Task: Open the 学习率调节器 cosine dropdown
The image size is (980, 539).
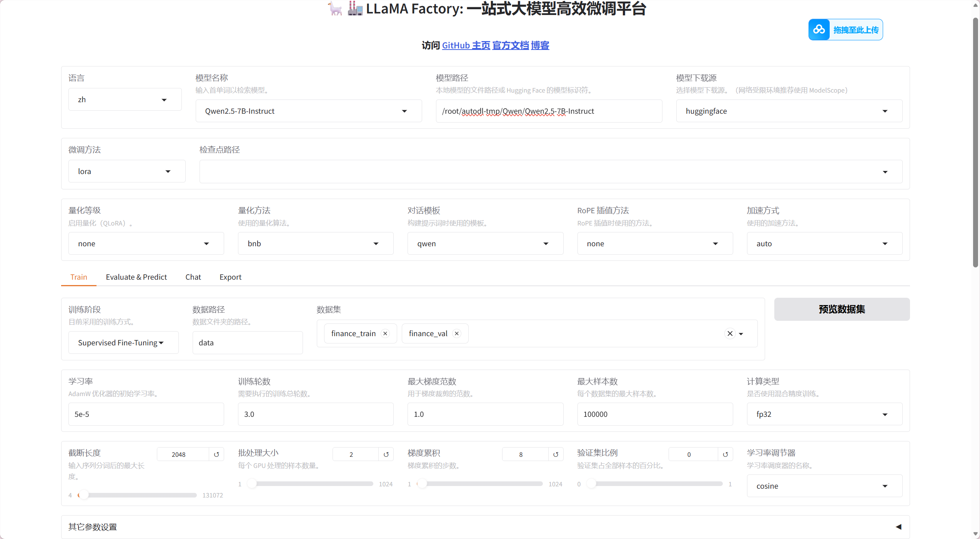Action: 824,486
